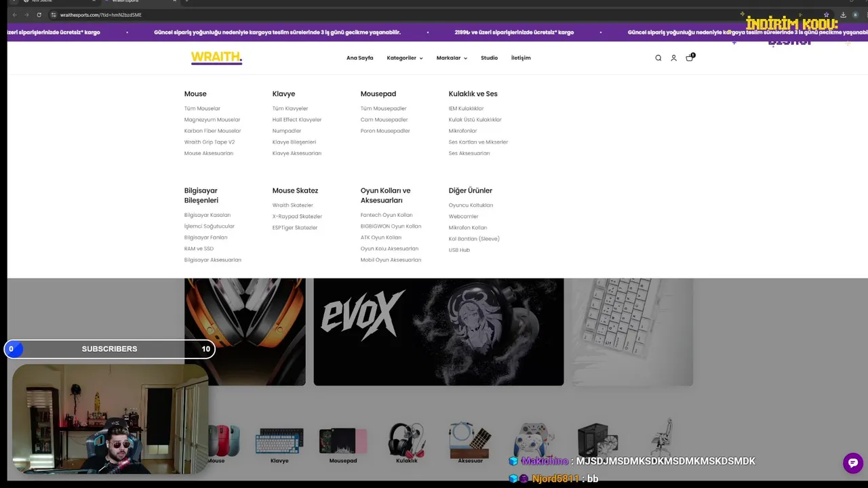Expand the Kategoriler dropdown
Screen dimensions: 868x488
pyautogui.click(x=405, y=58)
